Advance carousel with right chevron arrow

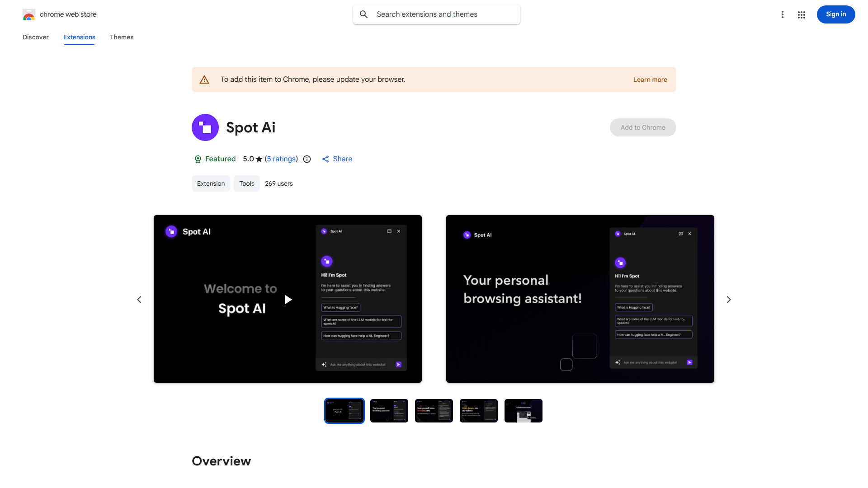click(729, 299)
